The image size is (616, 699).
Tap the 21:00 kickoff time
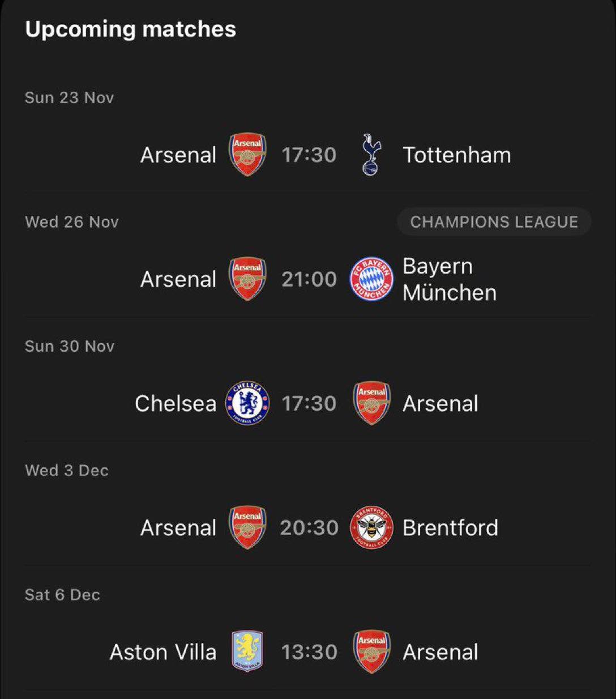click(309, 279)
